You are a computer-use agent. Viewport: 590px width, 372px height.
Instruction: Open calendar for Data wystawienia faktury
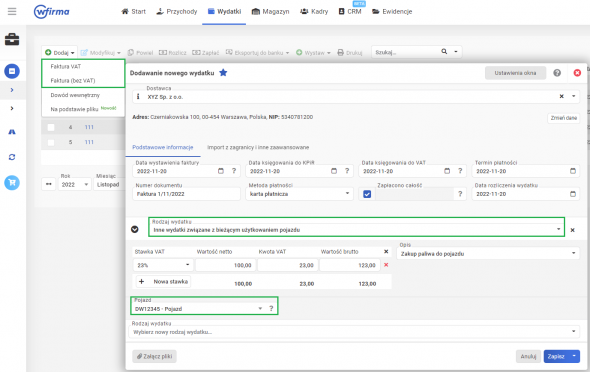[x=221, y=171]
